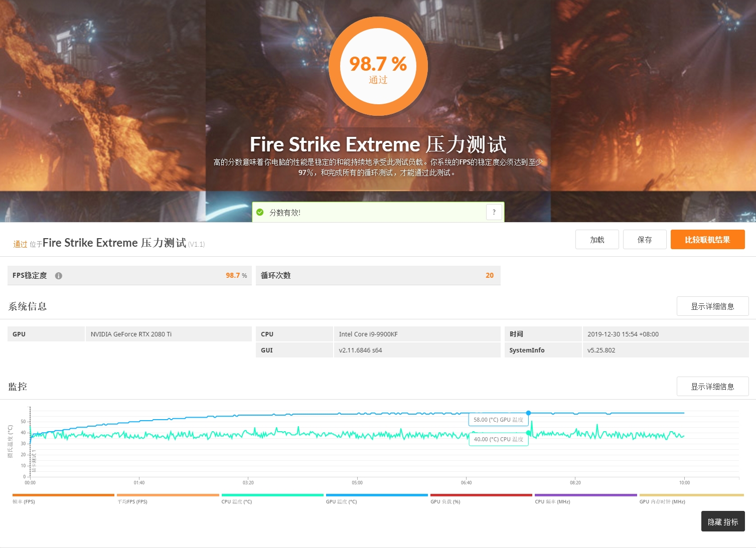Toggle the GPU 温度 (°C) legend series
Screen dimensions: 756x548
pyautogui.click(x=377, y=498)
